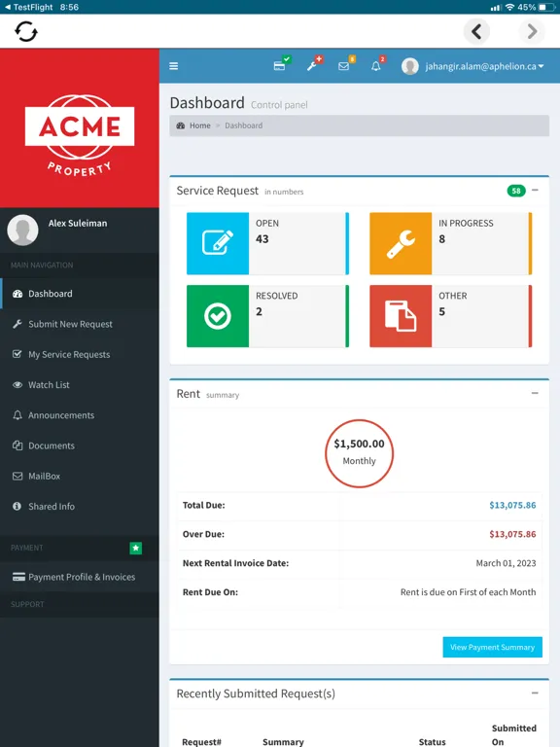Click View Payment Summary button
Screen dimensions: 560x747
(492, 647)
